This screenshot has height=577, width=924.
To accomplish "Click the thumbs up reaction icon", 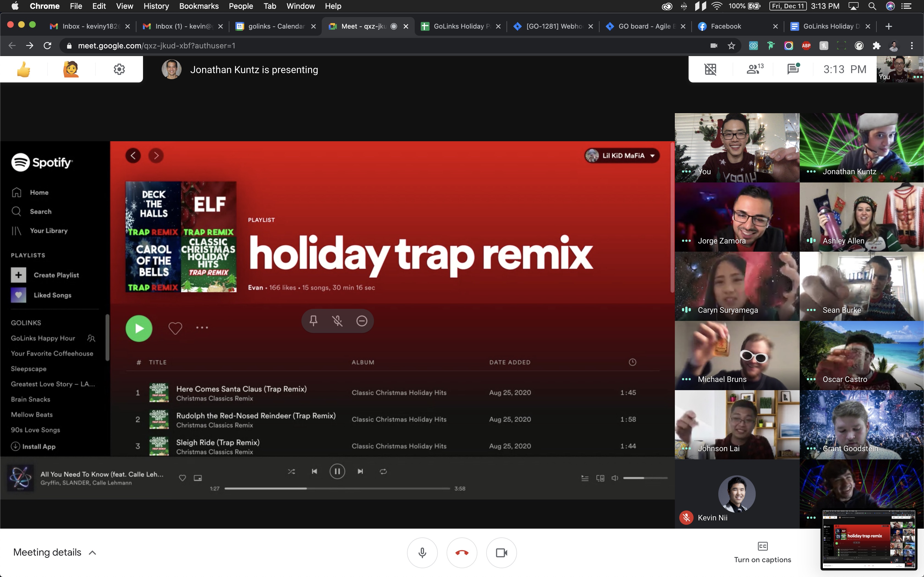I will [24, 70].
